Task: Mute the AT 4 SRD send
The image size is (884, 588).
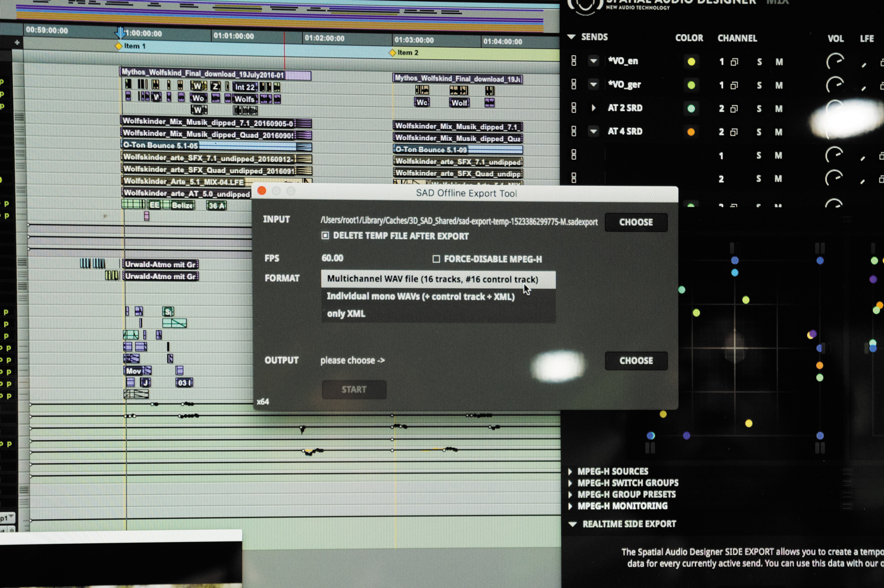Action: click(779, 132)
